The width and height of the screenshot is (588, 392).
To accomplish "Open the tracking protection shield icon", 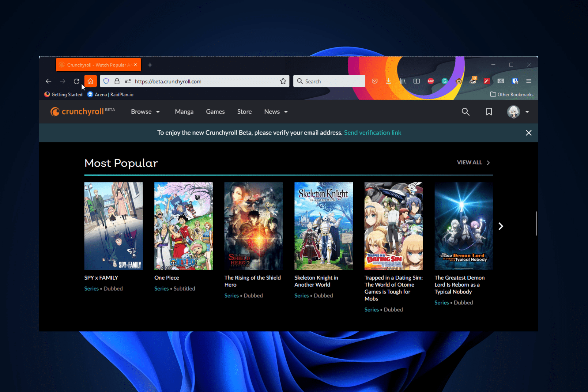I will coord(106,81).
